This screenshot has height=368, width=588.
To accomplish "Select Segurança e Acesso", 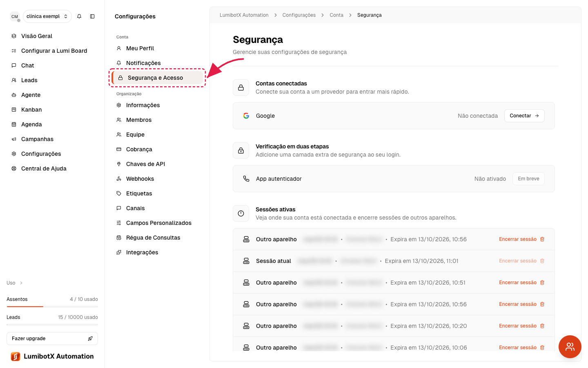I will tap(158, 78).
